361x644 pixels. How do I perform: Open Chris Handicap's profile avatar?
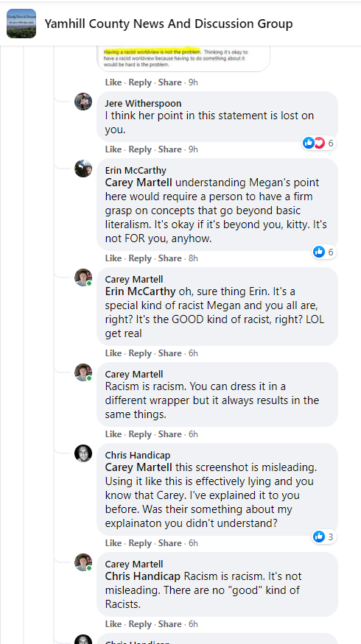tap(83, 453)
